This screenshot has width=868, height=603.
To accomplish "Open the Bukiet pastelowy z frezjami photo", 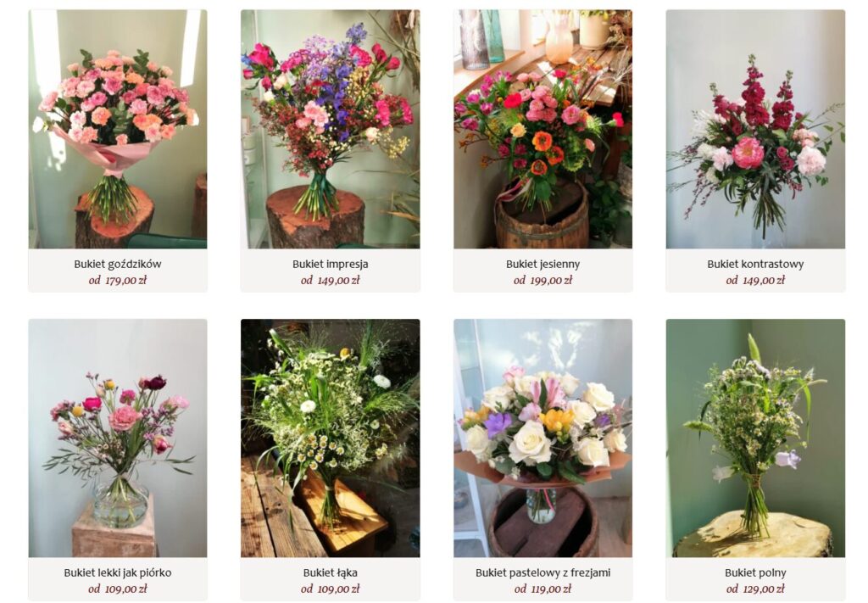I will (x=543, y=438).
